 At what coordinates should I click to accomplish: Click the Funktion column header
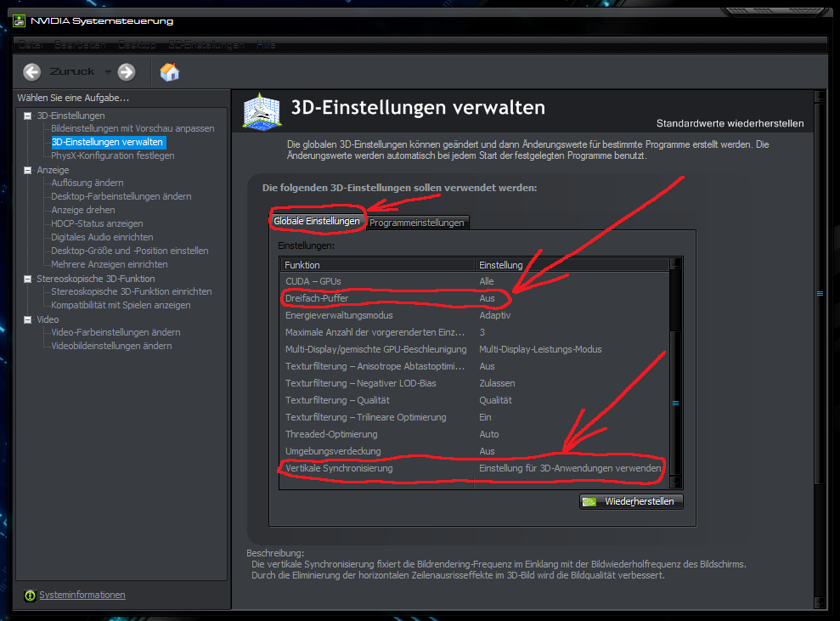point(378,265)
